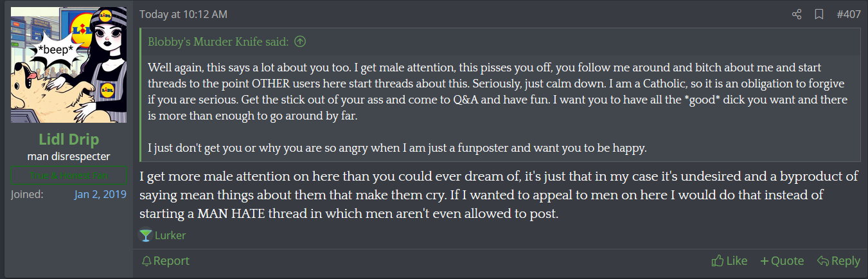
Task: Open the #407 post permalink
Action: point(848,14)
